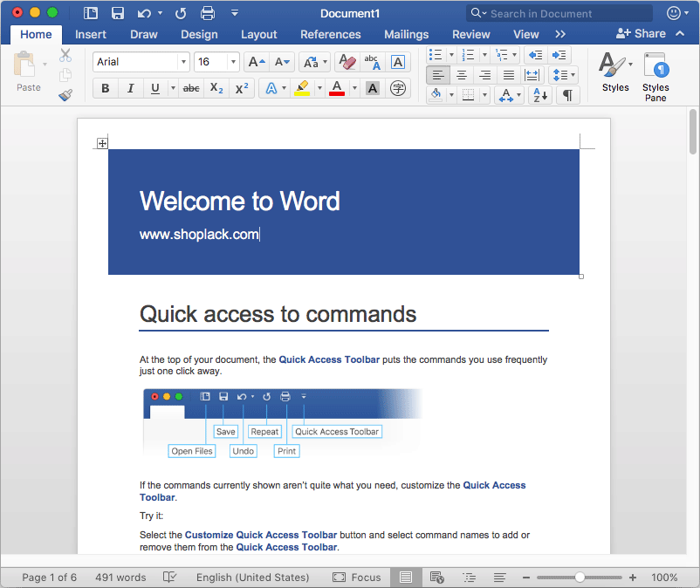Click the spelling and grammar check icon in status bar

pos(169,578)
